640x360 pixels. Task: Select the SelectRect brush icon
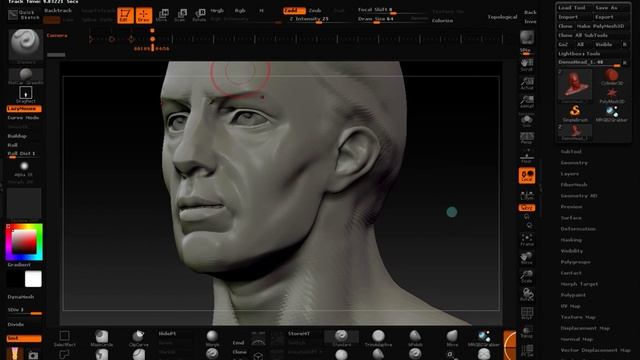coord(64,338)
